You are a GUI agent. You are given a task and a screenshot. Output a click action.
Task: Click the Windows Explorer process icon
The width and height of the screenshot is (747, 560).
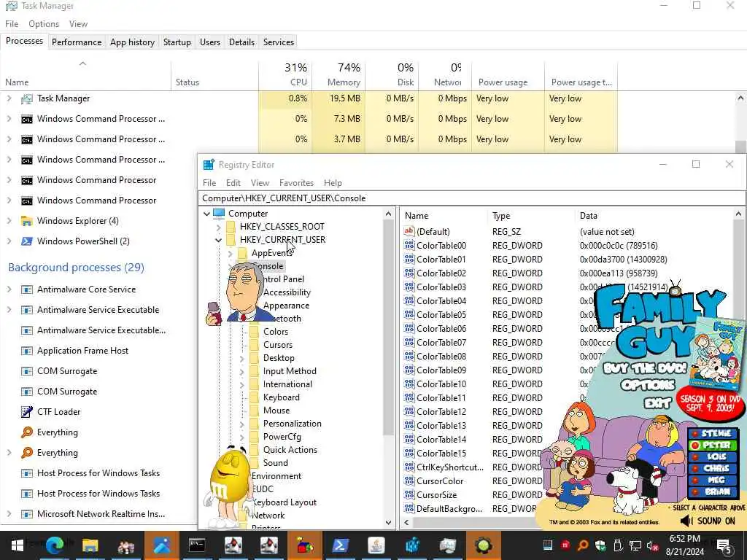click(27, 221)
